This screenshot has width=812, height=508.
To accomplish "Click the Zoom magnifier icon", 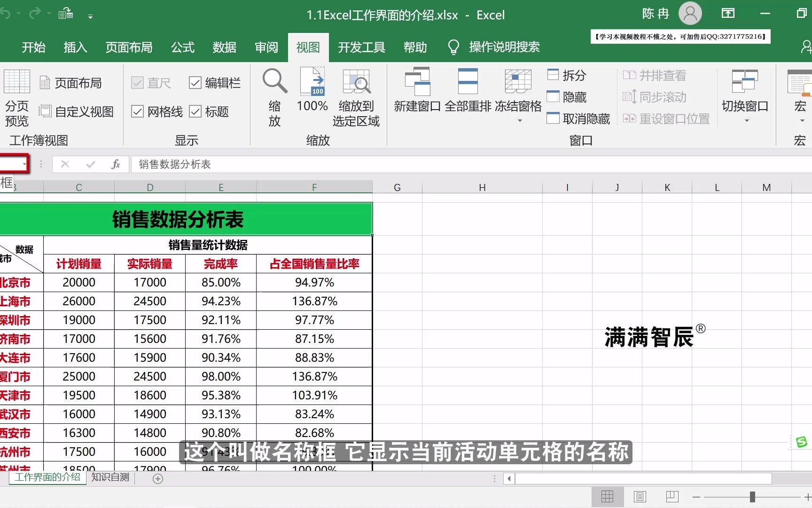I will click(x=274, y=81).
